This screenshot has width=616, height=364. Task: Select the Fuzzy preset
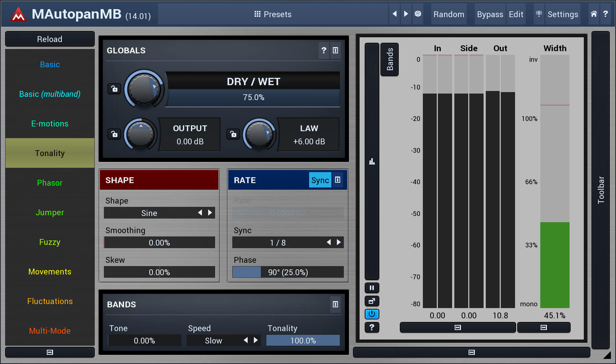click(50, 242)
